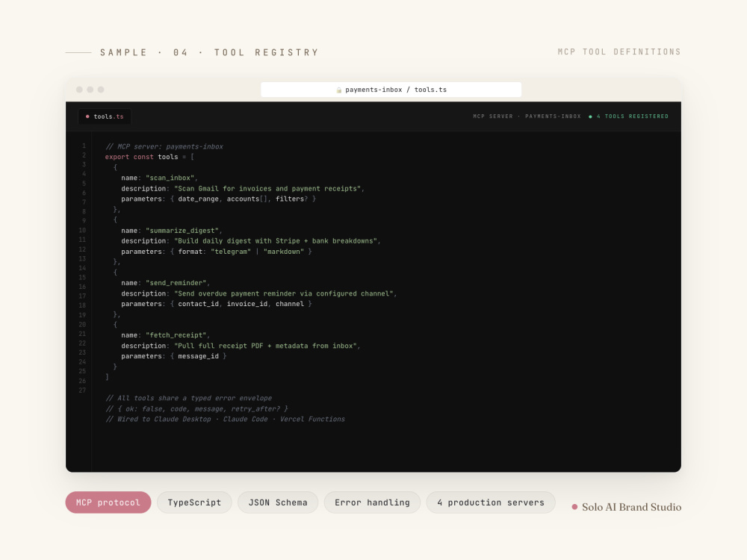Click the 'Send overdue payment reminder' description line

[258, 293]
